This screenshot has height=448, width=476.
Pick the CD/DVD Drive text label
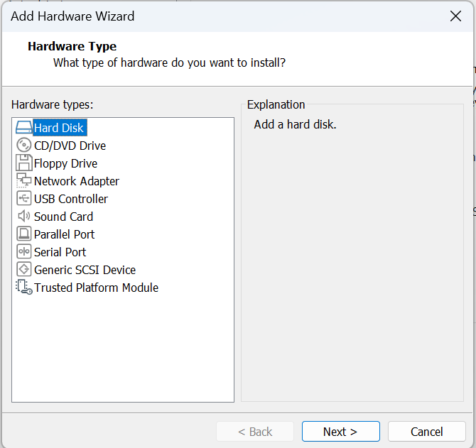tap(70, 146)
